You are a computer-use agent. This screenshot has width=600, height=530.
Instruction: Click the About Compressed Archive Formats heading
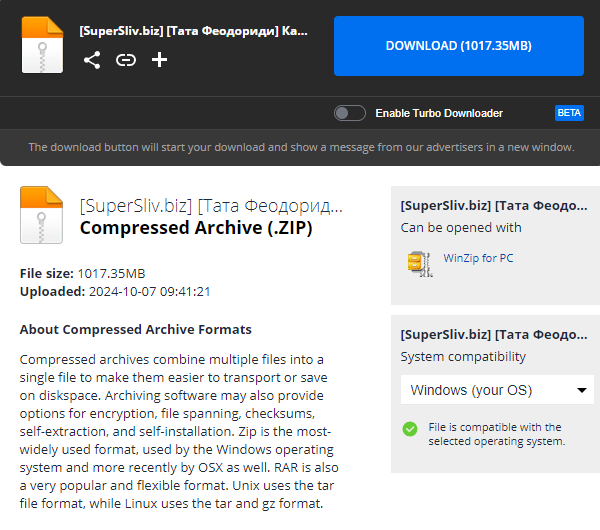click(135, 329)
